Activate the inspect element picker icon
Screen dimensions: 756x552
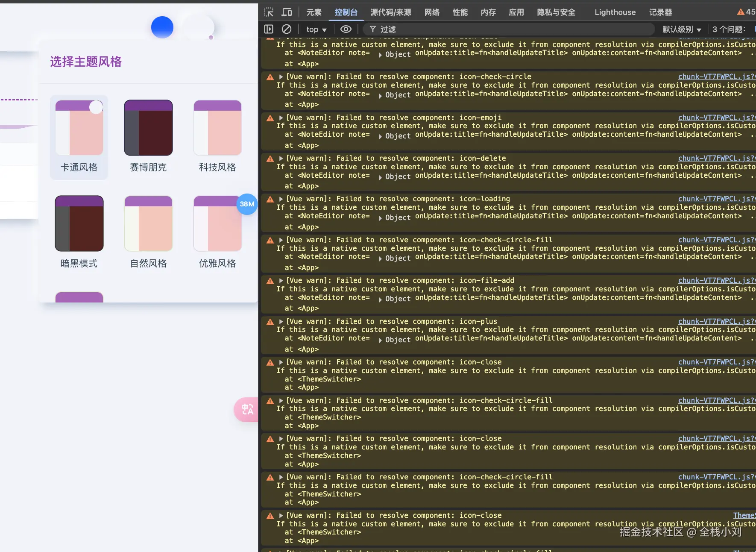[269, 12]
